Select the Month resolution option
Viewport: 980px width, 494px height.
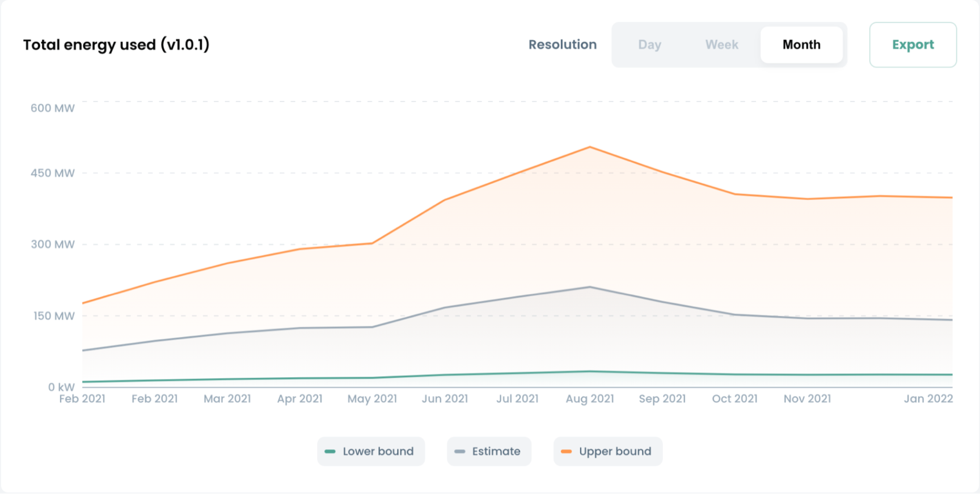tap(801, 45)
